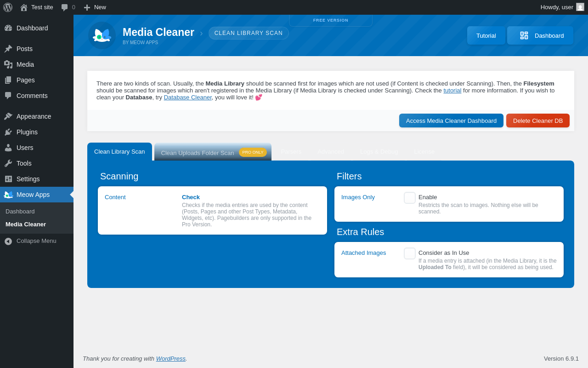The image size is (588, 368).
Task: Open the Advanced tab
Action: [331, 152]
